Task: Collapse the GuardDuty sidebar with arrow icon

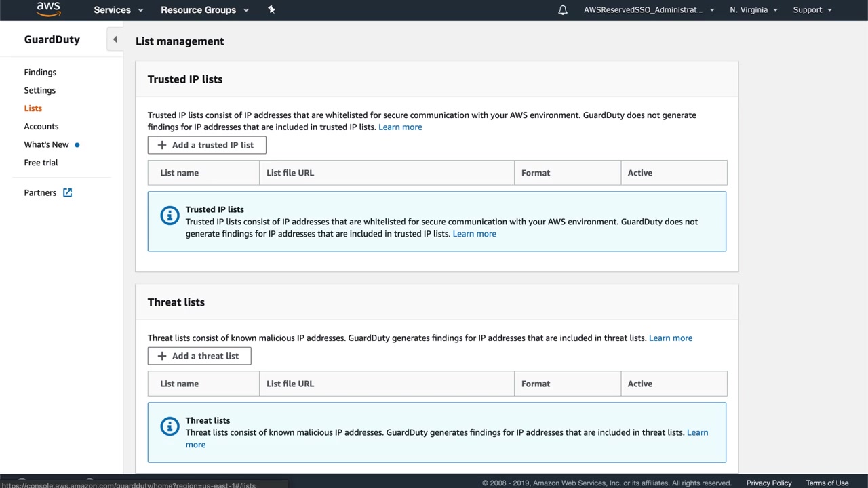Action: [x=115, y=39]
